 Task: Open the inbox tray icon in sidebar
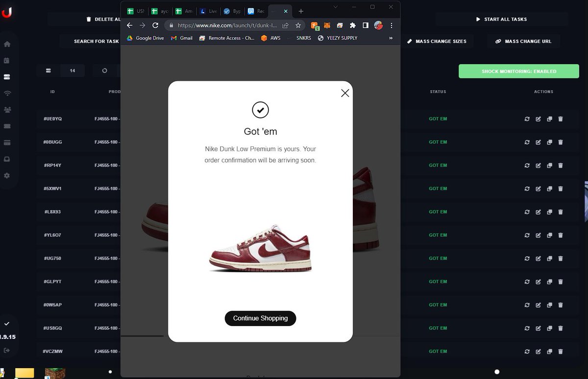(7, 159)
